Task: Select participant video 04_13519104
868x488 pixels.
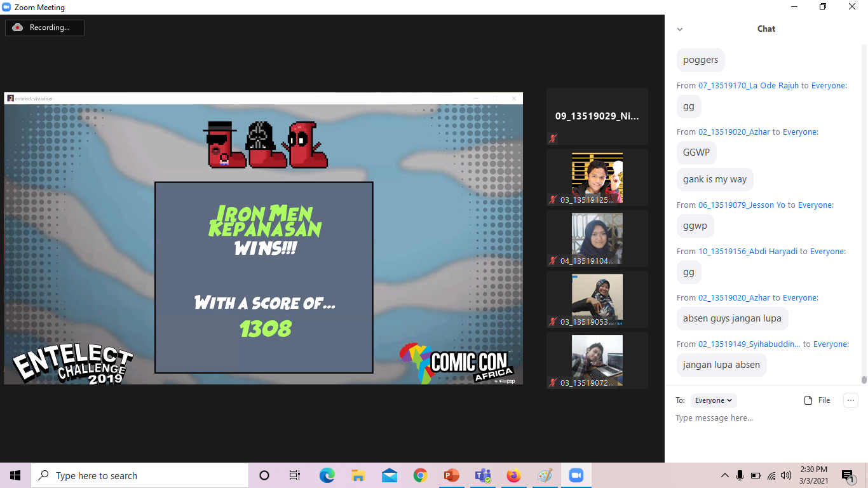Action: pyautogui.click(x=597, y=238)
